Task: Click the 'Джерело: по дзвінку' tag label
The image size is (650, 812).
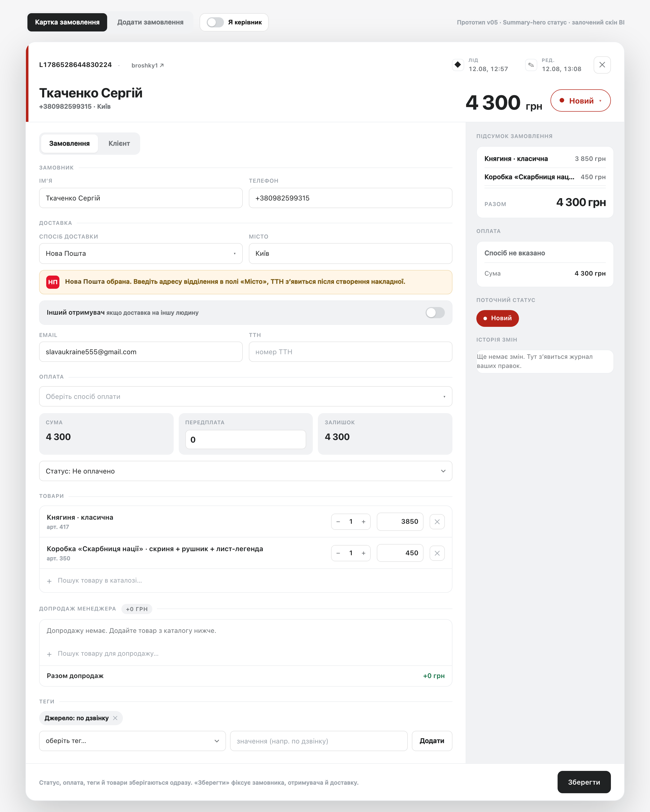Action: pyautogui.click(x=76, y=718)
